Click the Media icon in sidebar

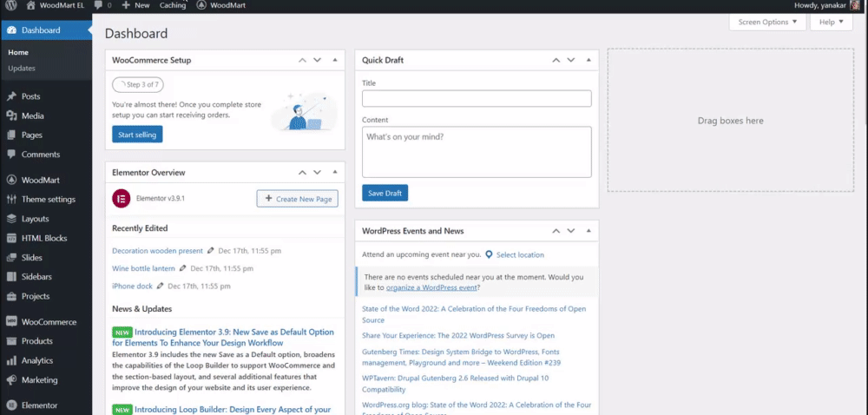pyautogui.click(x=11, y=115)
